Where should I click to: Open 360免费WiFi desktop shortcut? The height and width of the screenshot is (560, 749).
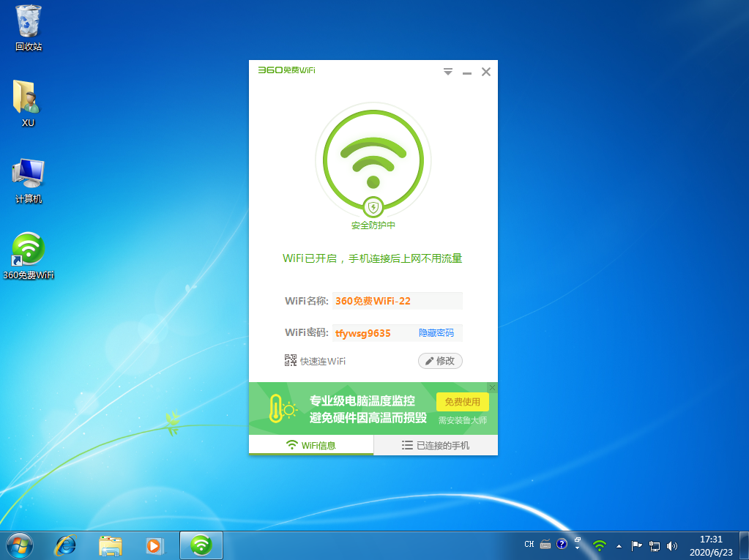pyautogui.click(x=29, y=251)
